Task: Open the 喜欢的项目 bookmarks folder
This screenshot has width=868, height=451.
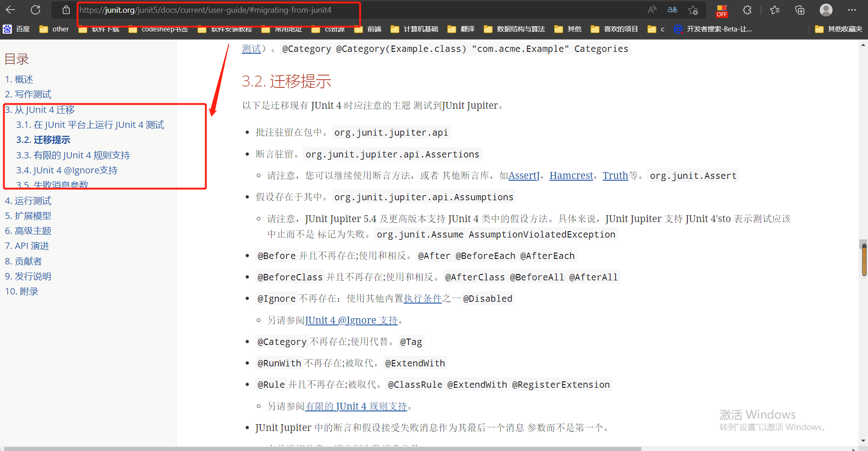Action: point(615,29)
